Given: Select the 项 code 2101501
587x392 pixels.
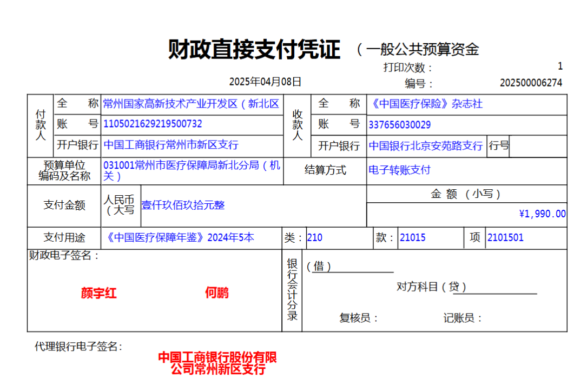Looking at the screenshot, I should [x=505, y=237].
